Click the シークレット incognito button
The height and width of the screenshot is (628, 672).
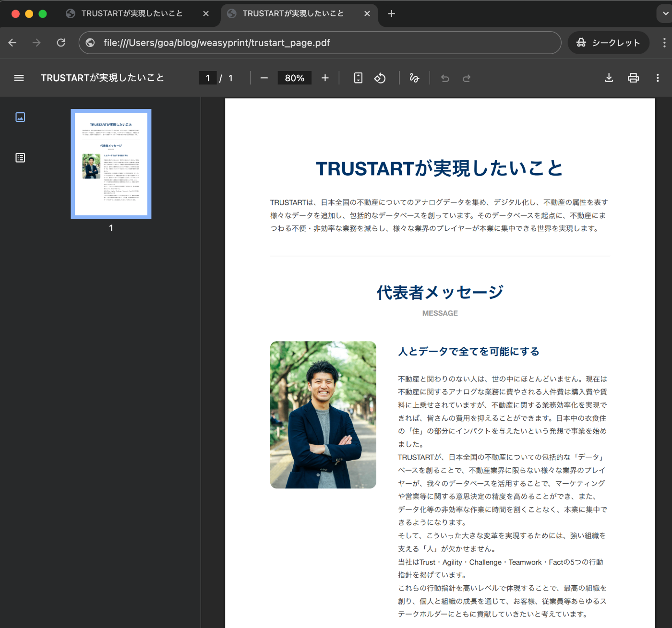tap(609, 43)
